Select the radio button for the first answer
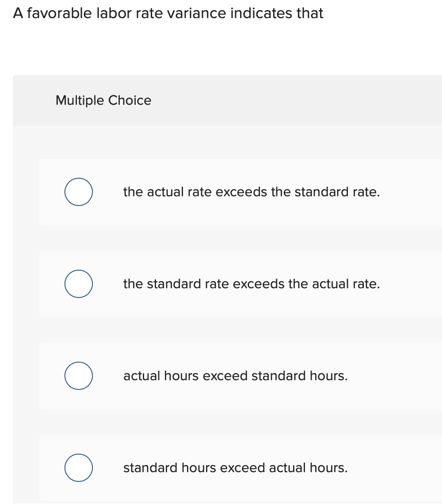Viewport: 442px width, 504px height. click(78, 191)
